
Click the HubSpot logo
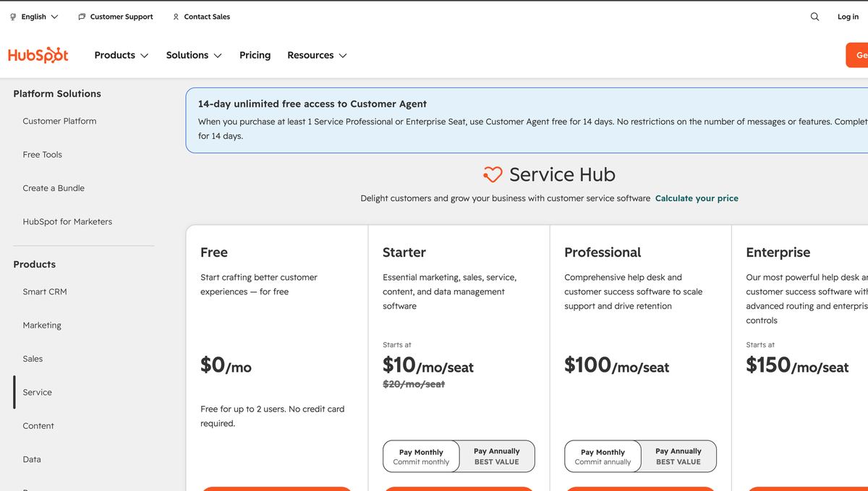point(38,55)
